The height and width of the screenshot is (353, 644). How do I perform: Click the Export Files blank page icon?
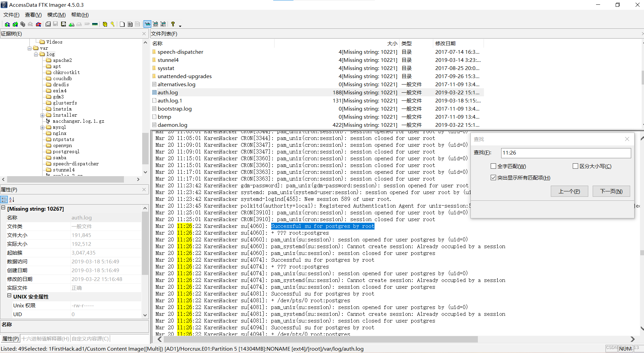[x=122, y=24]
